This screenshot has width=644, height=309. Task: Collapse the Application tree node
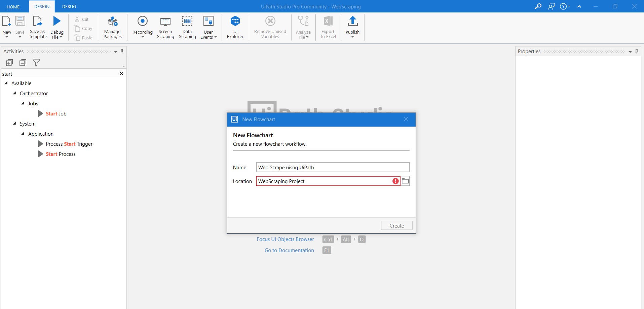(23, 134)
